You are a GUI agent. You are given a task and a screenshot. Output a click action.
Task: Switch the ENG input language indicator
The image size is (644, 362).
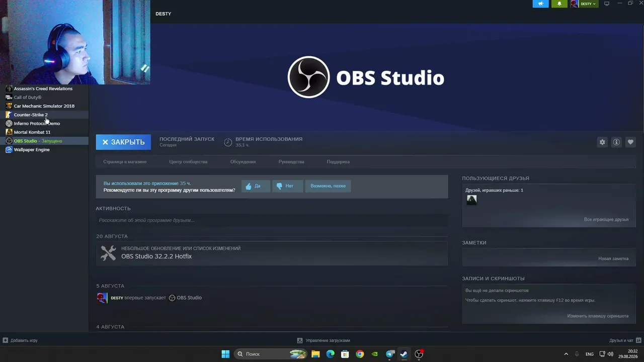pos(590,354)
